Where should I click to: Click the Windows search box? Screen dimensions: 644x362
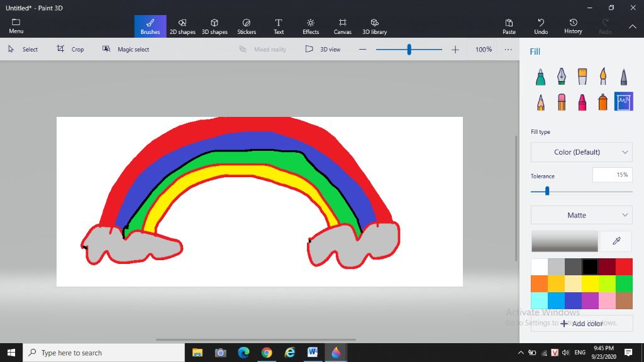(x=104, y=353)
